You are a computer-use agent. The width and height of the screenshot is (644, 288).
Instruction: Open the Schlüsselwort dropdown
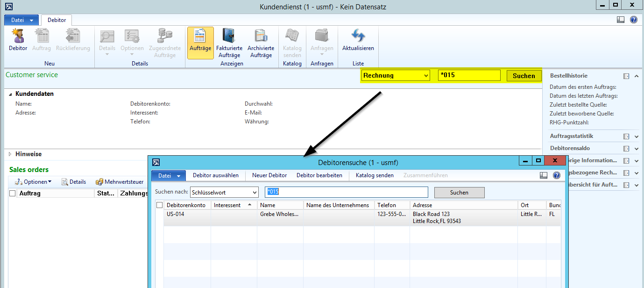point(254,192)
